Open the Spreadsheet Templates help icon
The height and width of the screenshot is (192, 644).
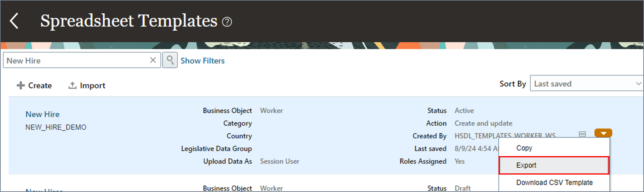227,22
